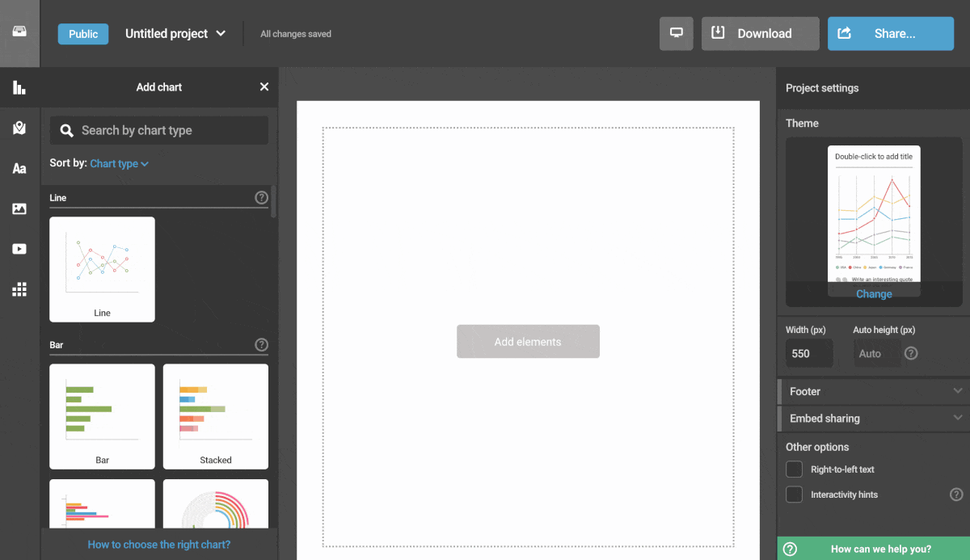The height and width of the screenshot is (560, 970).
Task: Open the integrations grid sidebar icon
Action: click(19, 289)
